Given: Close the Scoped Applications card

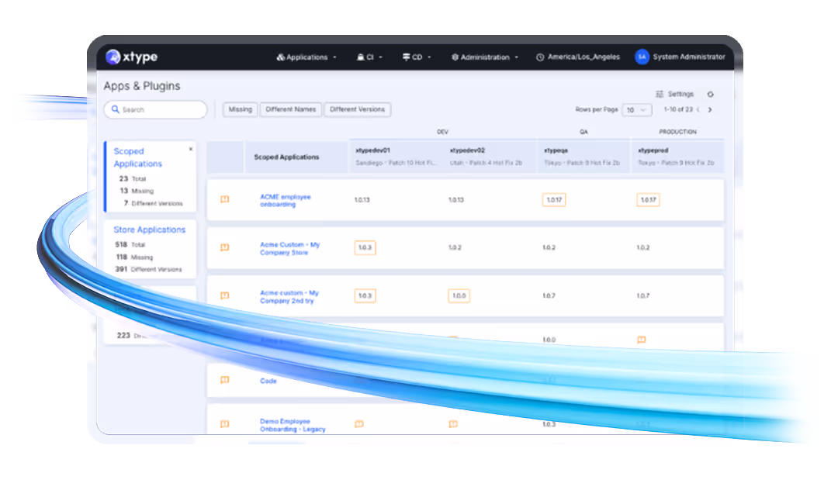Looking at the screenshot, I should (x=191, y=149).
